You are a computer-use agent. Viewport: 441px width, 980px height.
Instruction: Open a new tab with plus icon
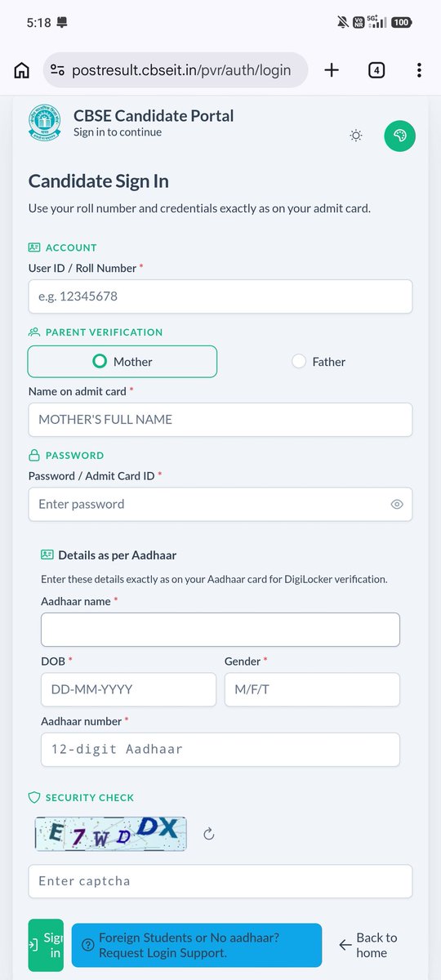tap(332, 70)
